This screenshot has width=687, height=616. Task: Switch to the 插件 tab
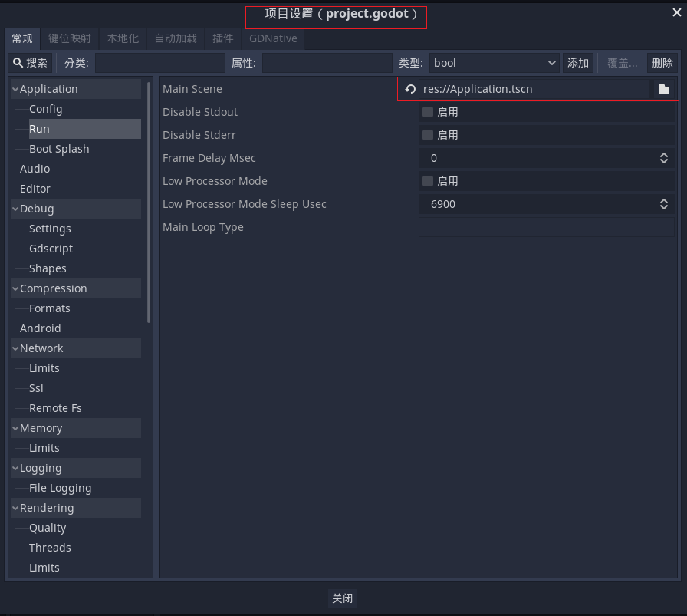[x=222, y=38]
